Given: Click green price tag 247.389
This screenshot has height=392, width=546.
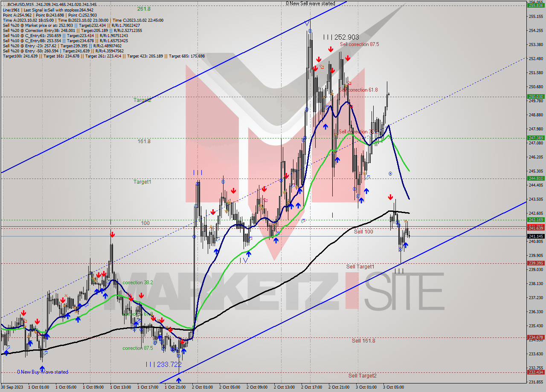Looking at the screenshot, I should point(536,138).
